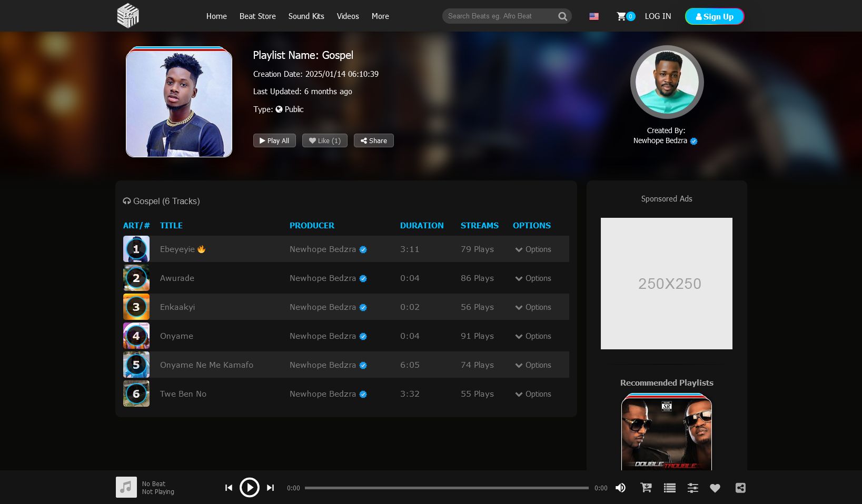Open the shopping cart icon
Viewport: 862px width, 504px height.
coord(621,16)
